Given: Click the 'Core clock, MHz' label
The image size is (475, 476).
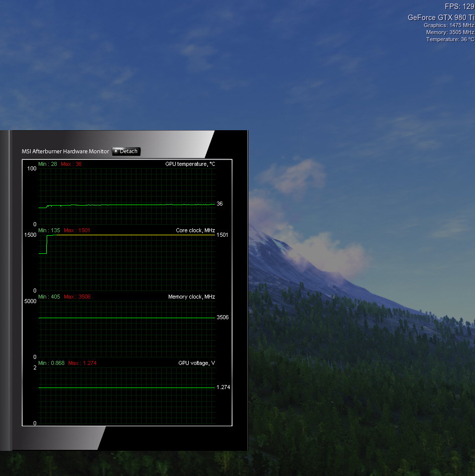Looking at the screenshot, I should [x=195, y=230].
